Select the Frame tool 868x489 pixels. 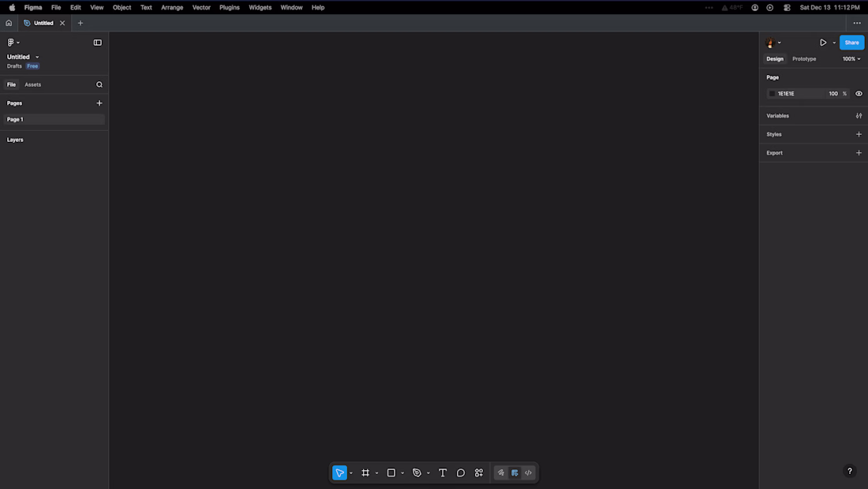[365, 473]
